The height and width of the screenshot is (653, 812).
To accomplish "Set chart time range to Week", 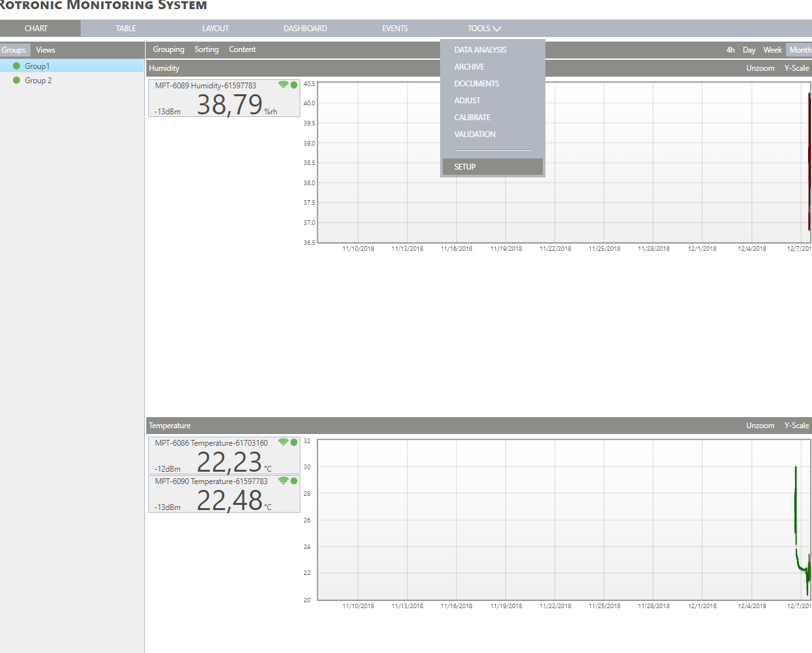I will [x=772, y=50].
